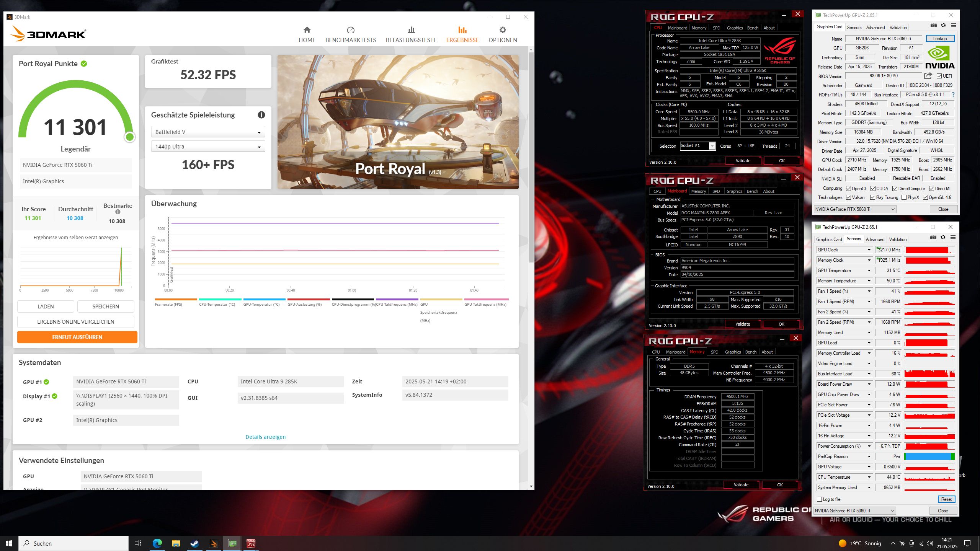Viewport: 980px width, 551px height.
Task: Click ERGEBNIS ONLINE VERGLEICHEN button
Action: click(76, 322)
